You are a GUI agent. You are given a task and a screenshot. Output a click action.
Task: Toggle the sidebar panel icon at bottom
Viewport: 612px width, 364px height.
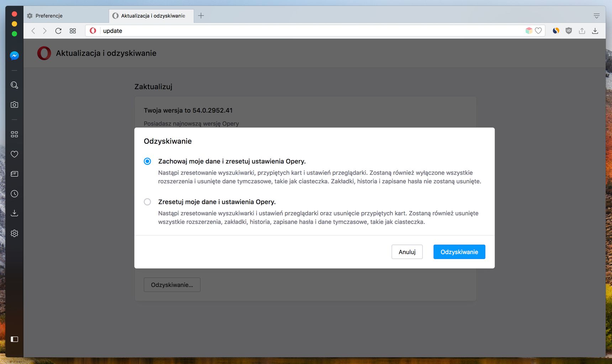tap(14, 339)
